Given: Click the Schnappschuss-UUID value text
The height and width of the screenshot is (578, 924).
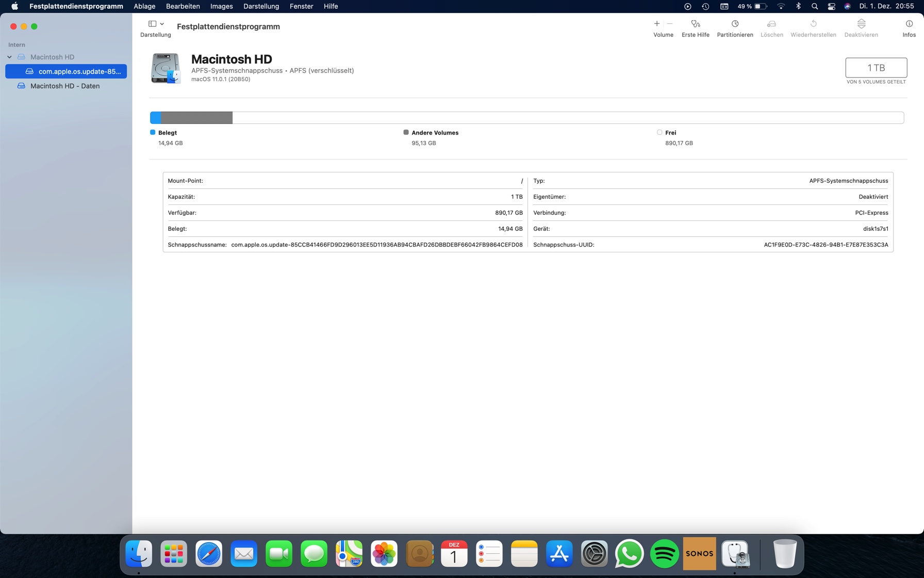Looking at the screenshot, I should (x=826, y=245).
